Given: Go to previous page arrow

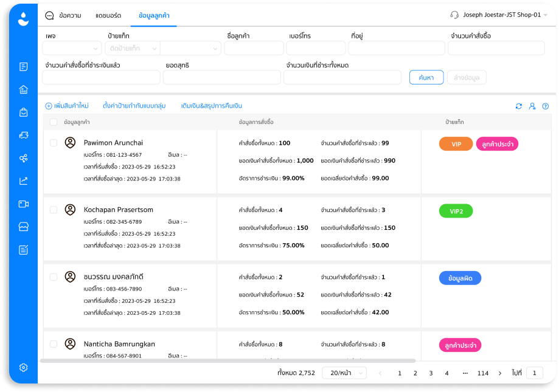Looking at the screenshot, I should 380,373.
